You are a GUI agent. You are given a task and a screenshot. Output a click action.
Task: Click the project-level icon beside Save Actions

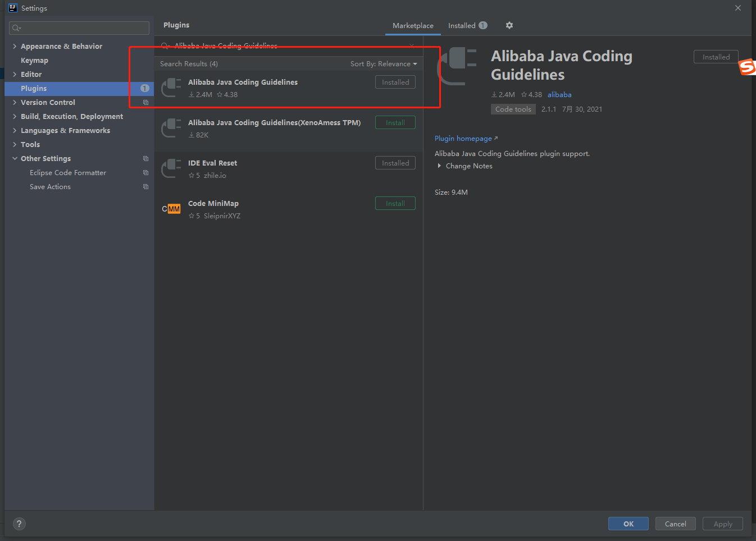click(x=145, y=187)
